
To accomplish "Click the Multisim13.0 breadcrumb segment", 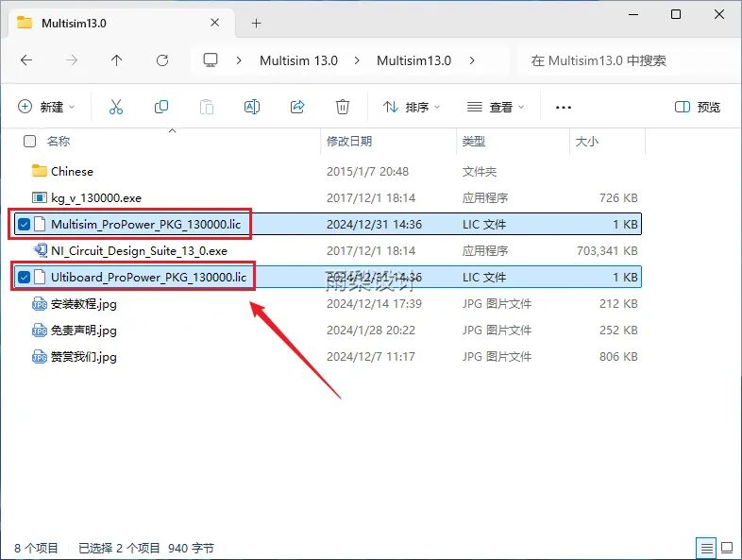I will (414, 60).
